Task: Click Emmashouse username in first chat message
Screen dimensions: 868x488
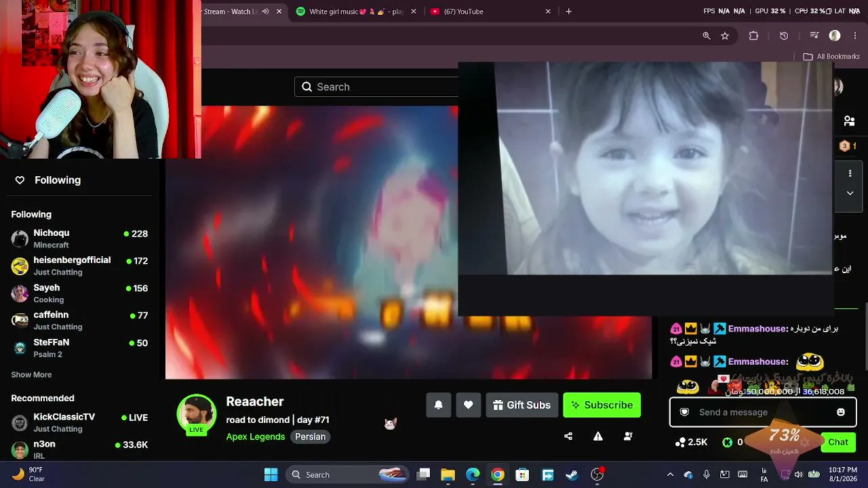Action: click(757, 329)
